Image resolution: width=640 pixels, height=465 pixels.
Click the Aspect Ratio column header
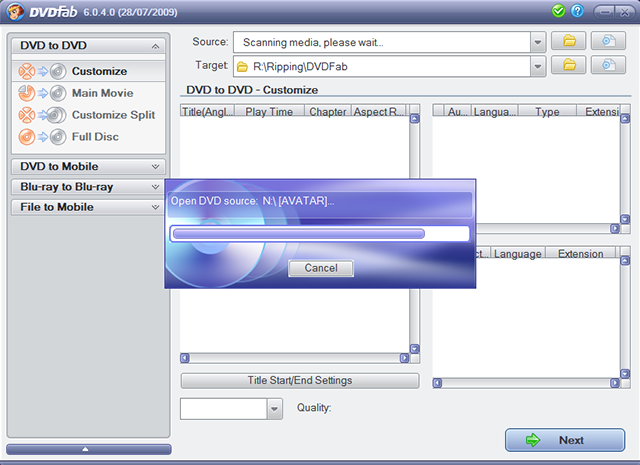[x=379, y=111]
